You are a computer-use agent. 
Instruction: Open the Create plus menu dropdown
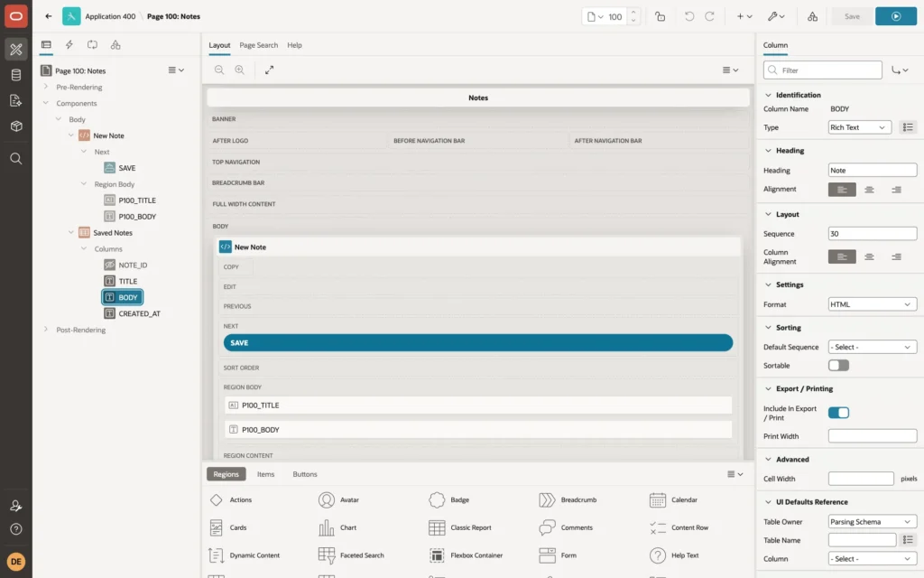click(744, 16)
